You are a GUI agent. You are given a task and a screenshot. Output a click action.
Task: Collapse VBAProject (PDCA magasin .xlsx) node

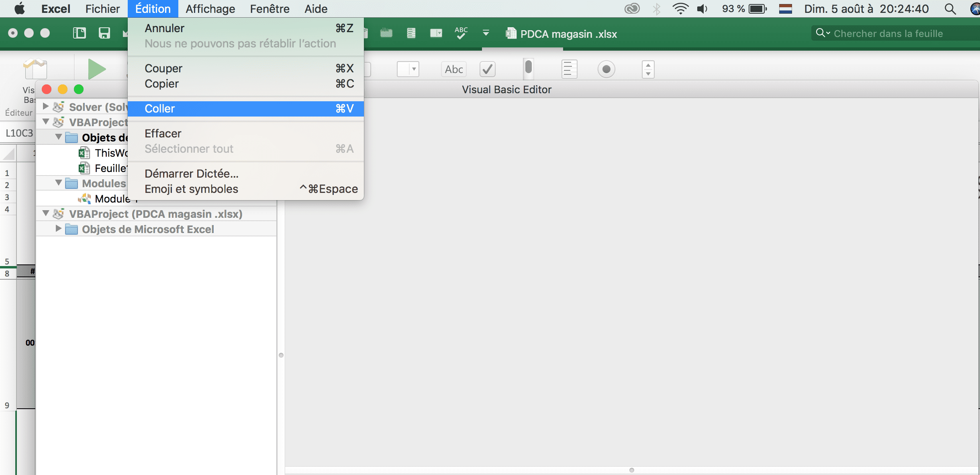pos(46,213)
